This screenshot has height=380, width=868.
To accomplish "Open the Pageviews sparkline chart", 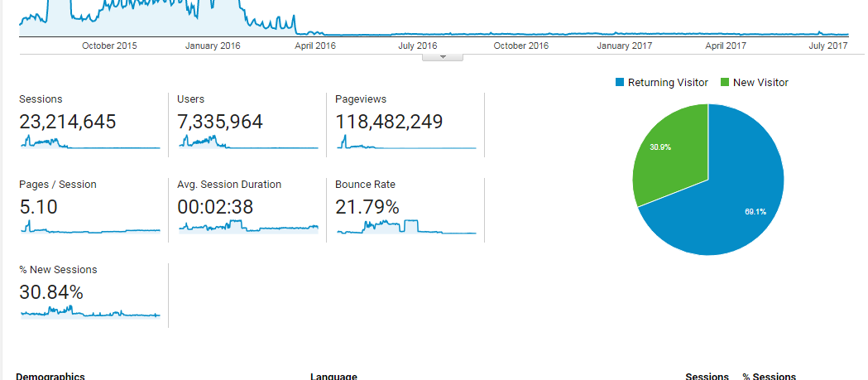I will (x=405, y=143).
